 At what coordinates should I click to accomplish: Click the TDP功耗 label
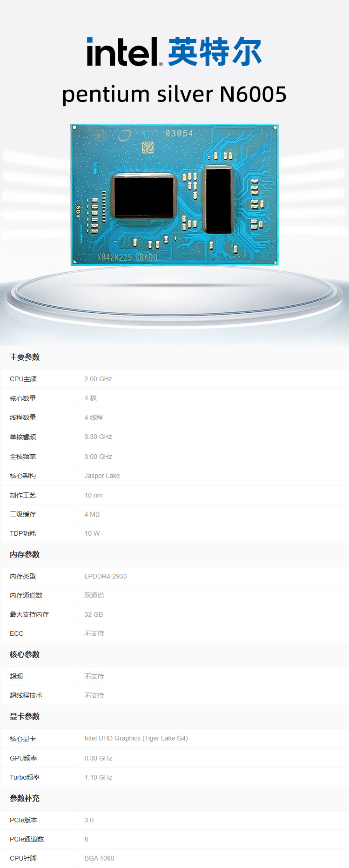23,533
